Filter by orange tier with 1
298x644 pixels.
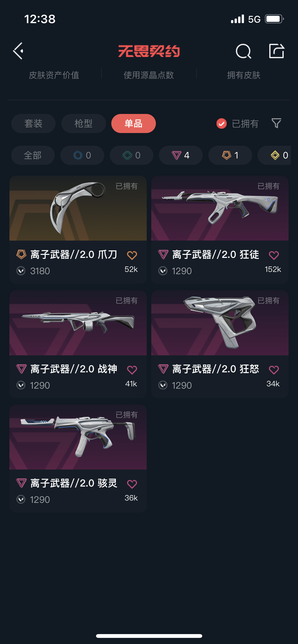pos(230,155)
